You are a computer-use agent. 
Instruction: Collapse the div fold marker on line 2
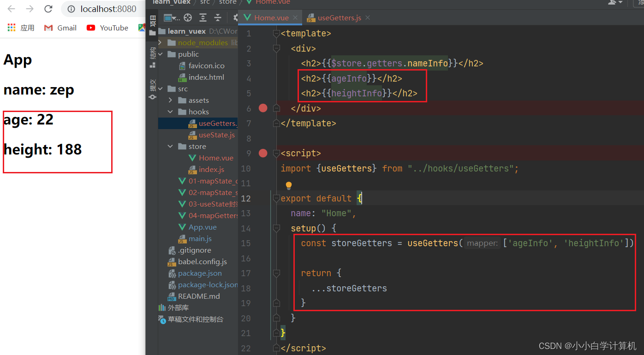click(276, 48)
